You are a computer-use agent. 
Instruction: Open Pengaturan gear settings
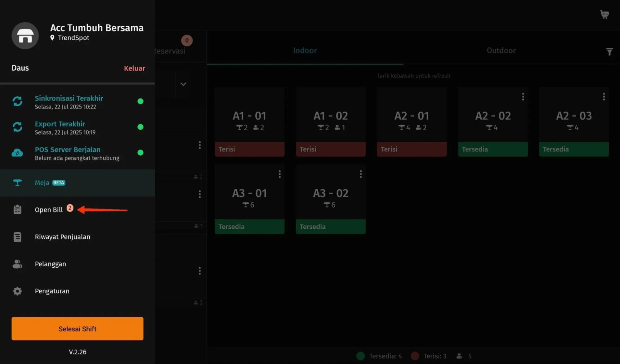[17, 291]
